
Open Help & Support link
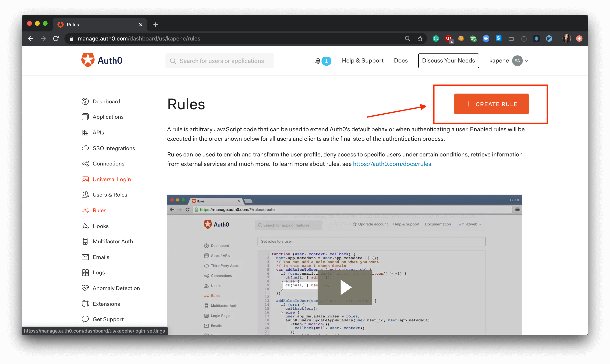tap(363, 61)
